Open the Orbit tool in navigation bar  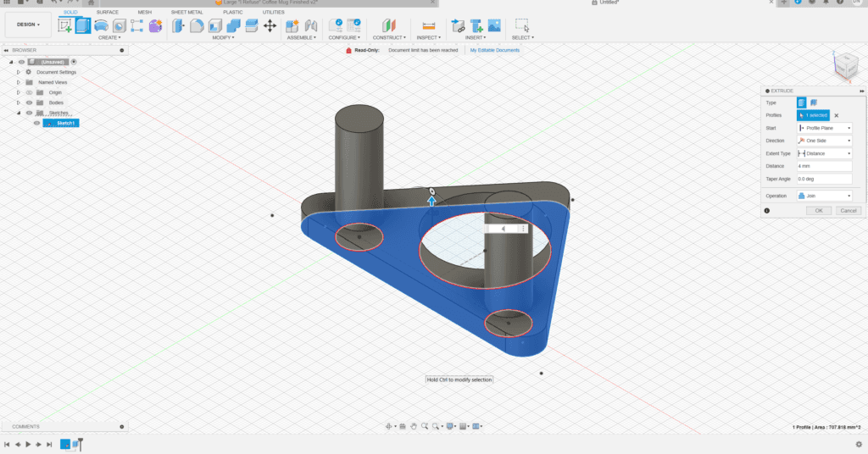click(388, 426)
